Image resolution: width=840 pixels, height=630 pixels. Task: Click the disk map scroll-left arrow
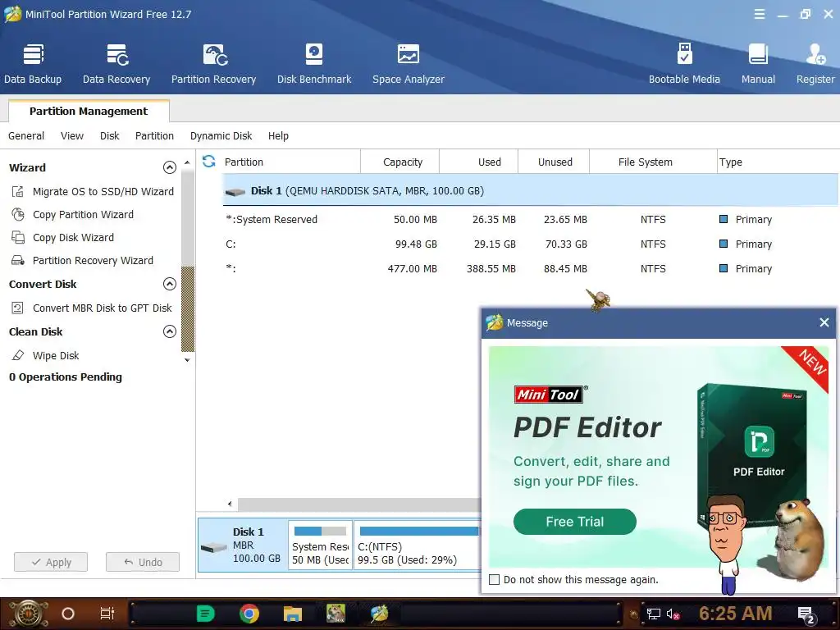[230, 504]
